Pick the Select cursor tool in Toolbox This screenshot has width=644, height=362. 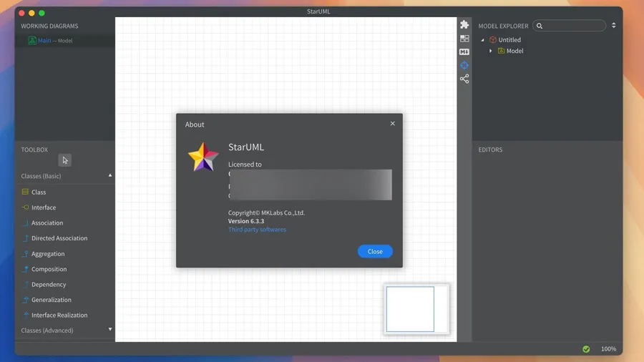[64, 160]
